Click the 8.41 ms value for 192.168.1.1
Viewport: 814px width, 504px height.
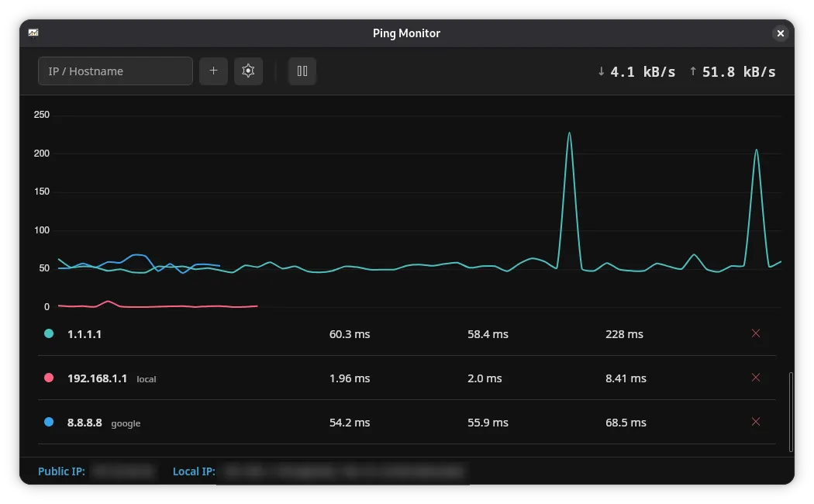click(626, 378)
